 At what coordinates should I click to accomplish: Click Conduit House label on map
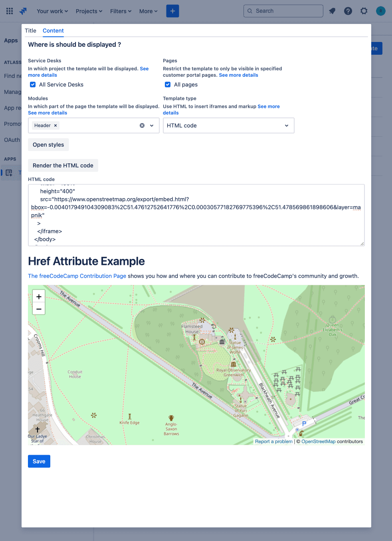75,374
